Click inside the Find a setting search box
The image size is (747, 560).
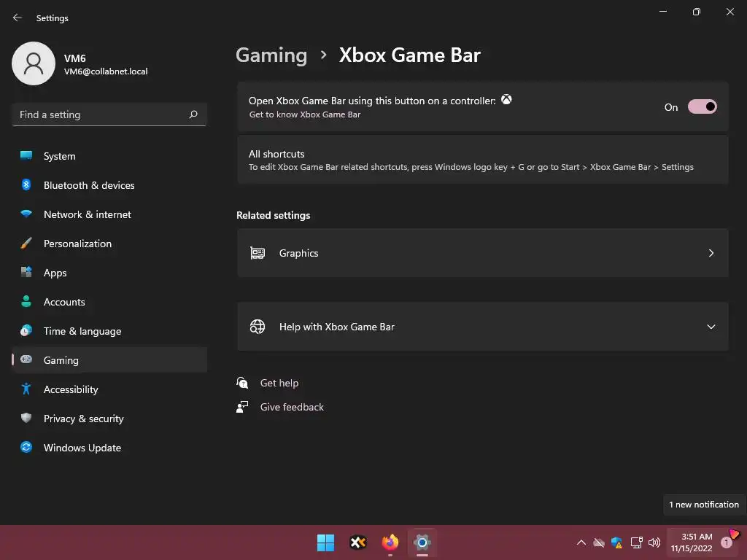[109, 114]
